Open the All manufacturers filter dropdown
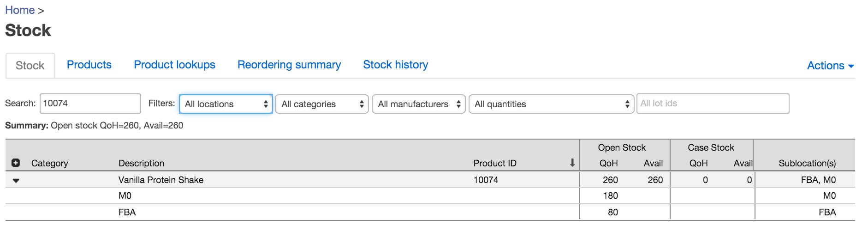This screenshot has width=868, height=232. click(419, 104)
